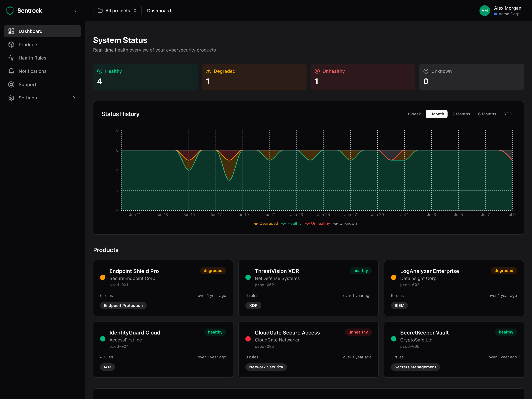Click the Notifications bell icon
This screenshot has width=532, height=399.
[11, 71]
